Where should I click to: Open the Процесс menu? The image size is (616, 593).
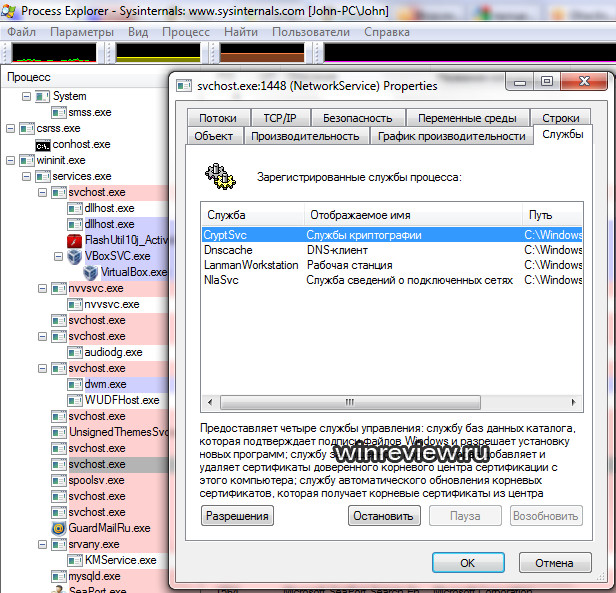click(186, 32)
